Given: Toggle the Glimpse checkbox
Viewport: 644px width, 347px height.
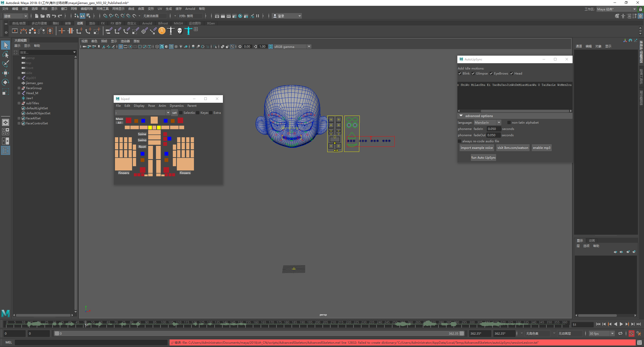Looking at the screenshot, I should (x=473, y=74).
